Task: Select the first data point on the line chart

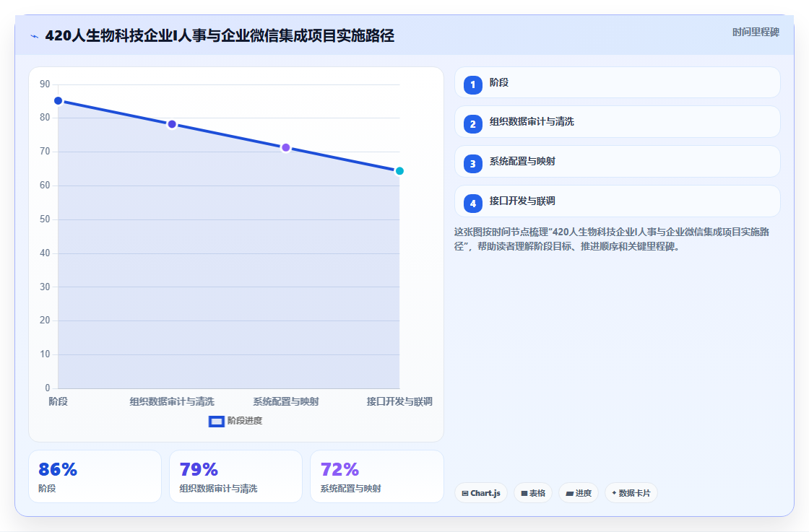Action: (59, 101)
